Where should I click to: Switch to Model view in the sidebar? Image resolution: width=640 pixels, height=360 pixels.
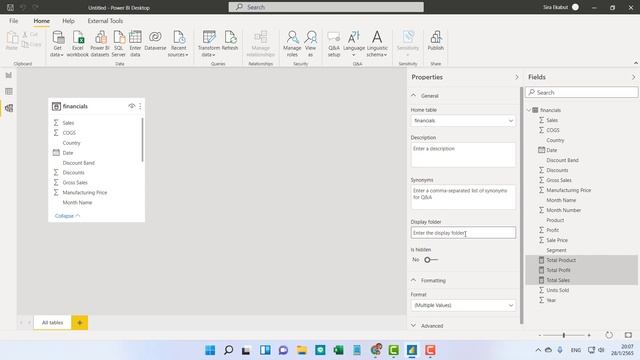pyautogui.click(x=9, y=108)
